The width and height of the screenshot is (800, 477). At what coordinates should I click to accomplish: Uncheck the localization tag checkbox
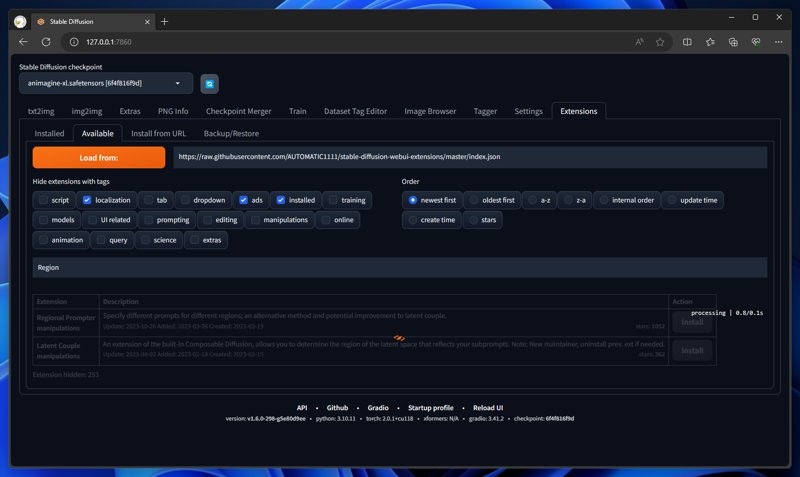pyautogui.click(x=87, y=200)
